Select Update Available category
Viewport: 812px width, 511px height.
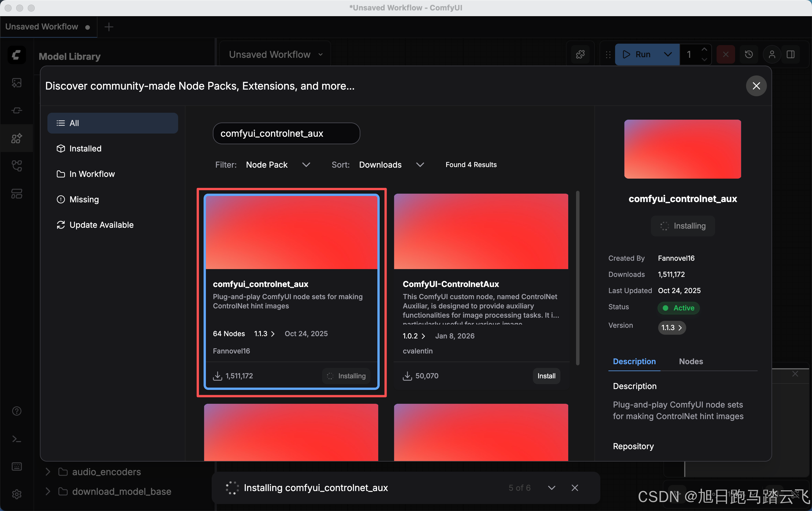pyautogui.click(x=101, y=225)
